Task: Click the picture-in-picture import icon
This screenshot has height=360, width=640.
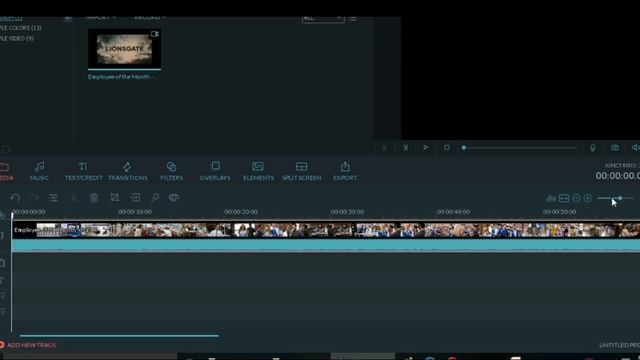Action: pos(135,198)
